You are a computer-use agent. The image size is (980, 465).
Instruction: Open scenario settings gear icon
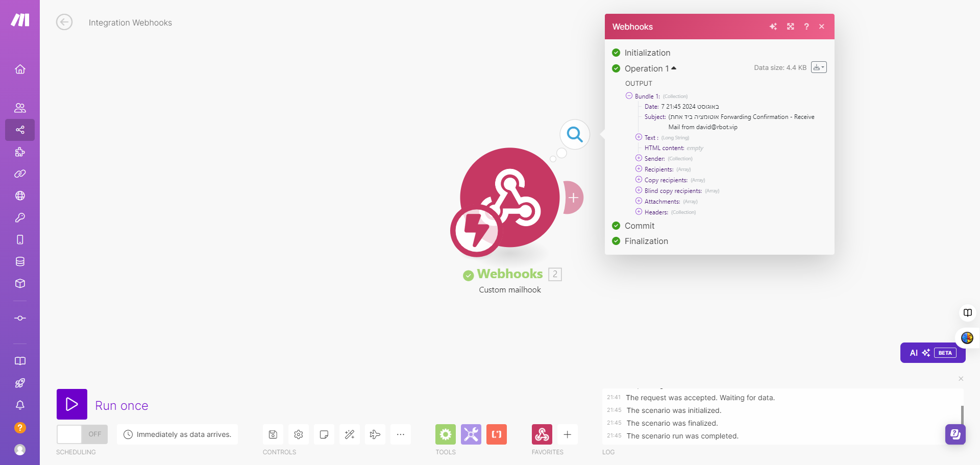[299, 434]
